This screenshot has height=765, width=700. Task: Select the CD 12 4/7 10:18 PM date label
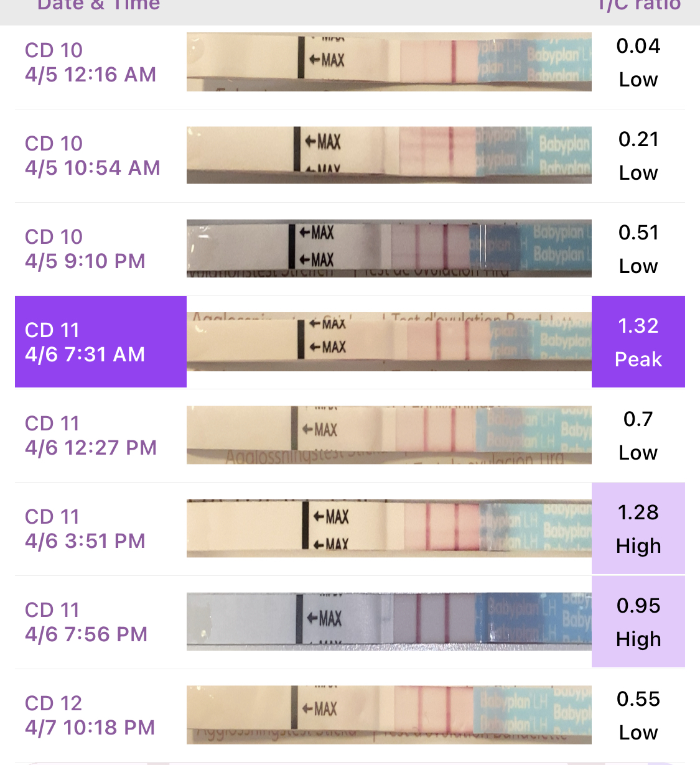[90, 715]
